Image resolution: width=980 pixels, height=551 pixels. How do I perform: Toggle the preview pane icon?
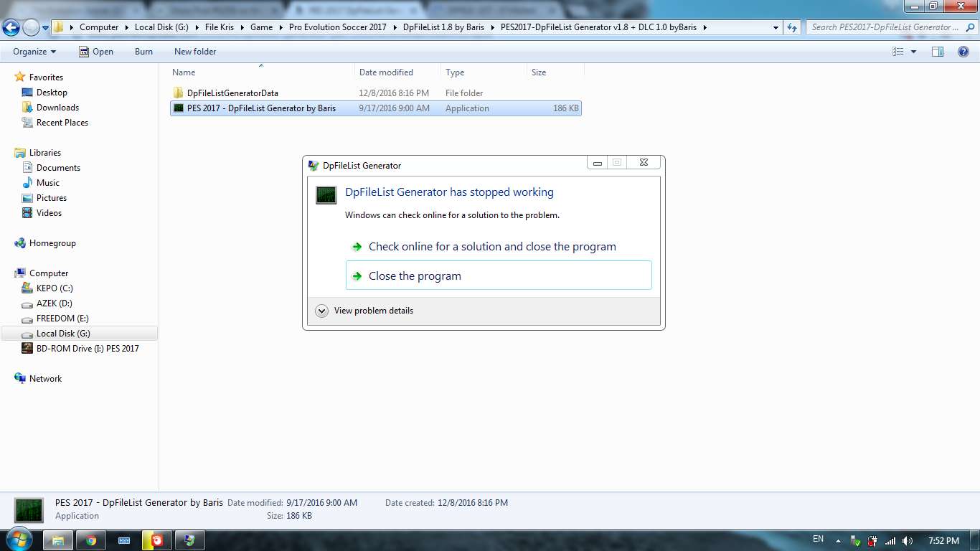(937, 52)
